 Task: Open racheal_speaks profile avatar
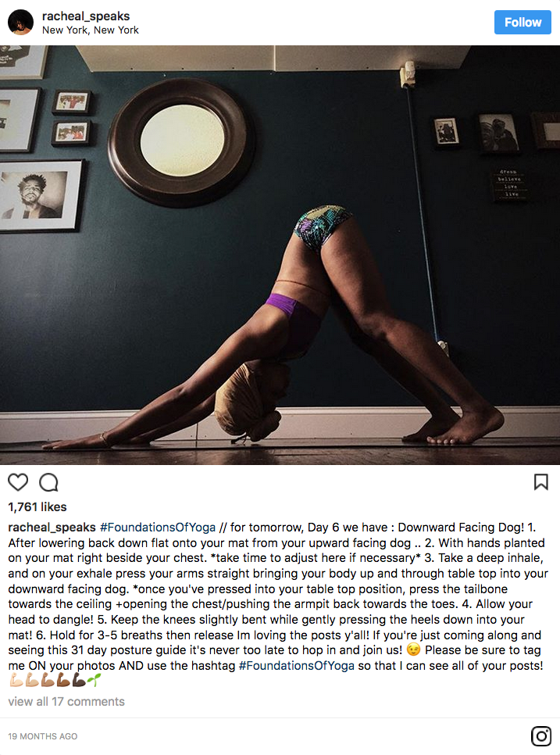tap(20, 22)
